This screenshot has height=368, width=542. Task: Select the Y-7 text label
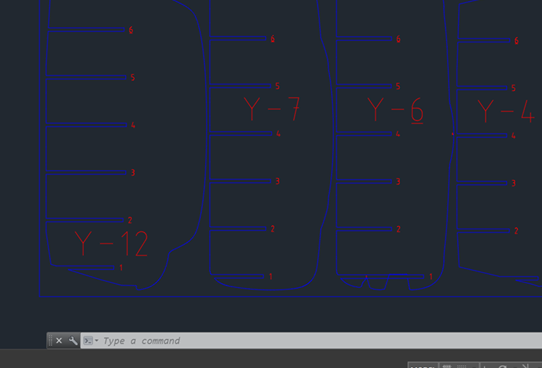[272, 109]
